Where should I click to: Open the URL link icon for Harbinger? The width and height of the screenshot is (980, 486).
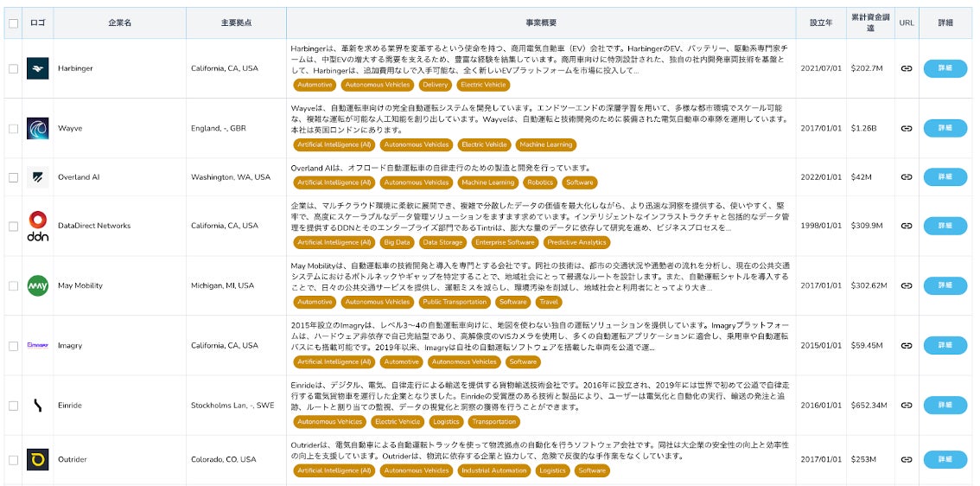click(x=907, y=68)
